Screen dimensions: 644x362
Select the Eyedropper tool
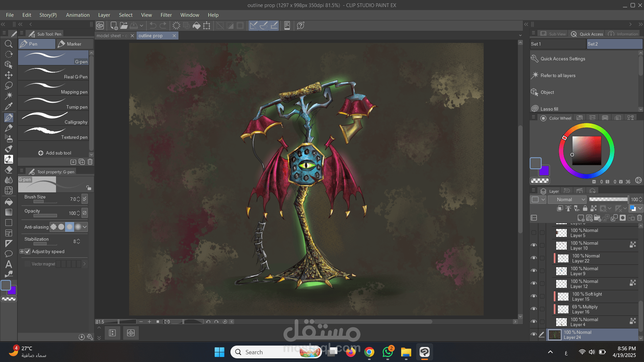pyautogui.click(x=9, y=106)
